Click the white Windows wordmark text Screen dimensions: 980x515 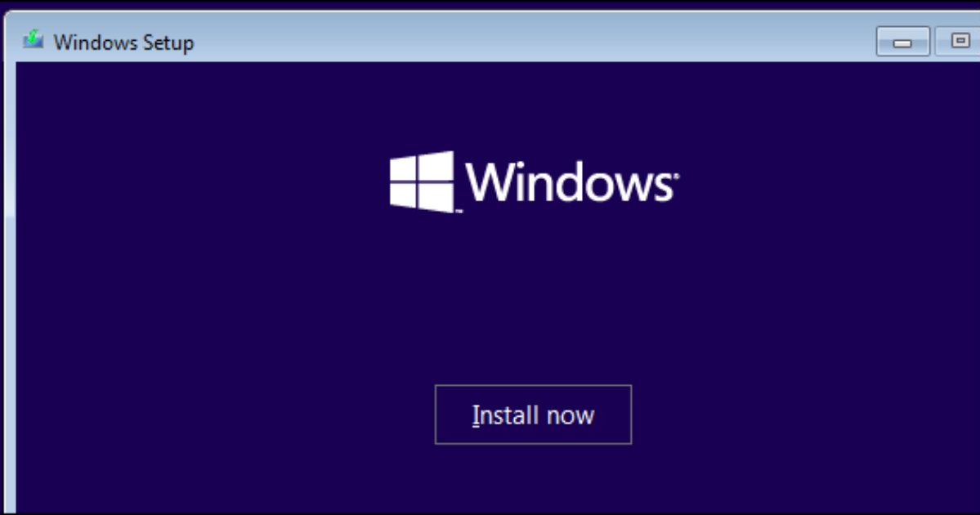[x=570, y=181]
